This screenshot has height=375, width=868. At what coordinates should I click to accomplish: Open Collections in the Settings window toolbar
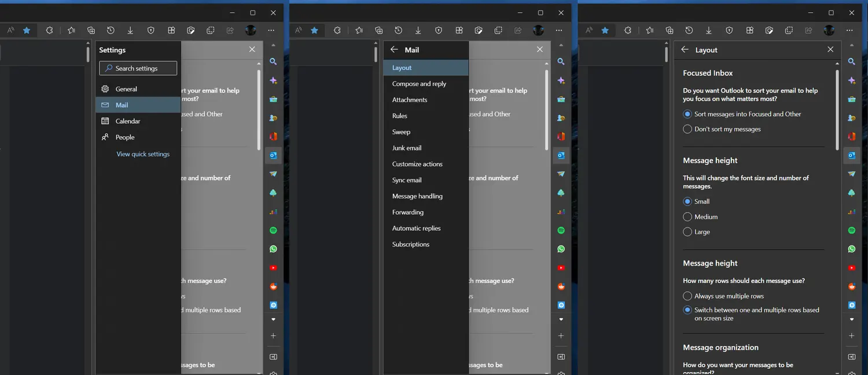click(x=91, y=31)
